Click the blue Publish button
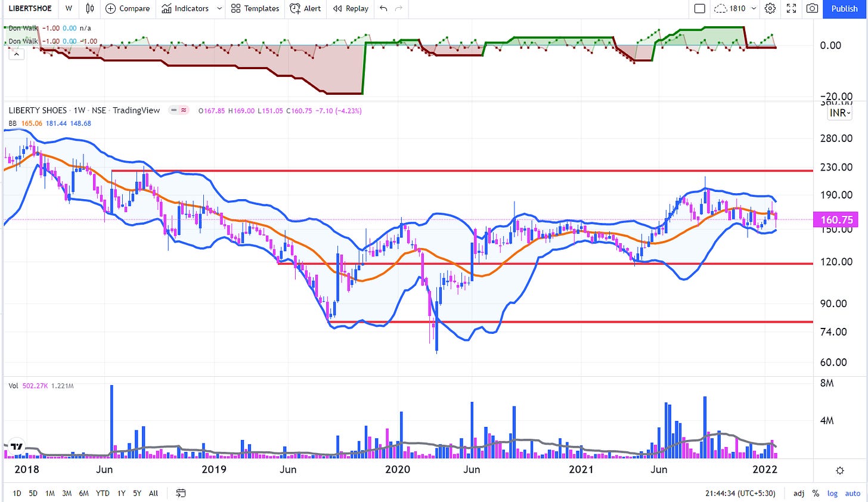The width and height of the screenshot is (868, 502). point(844,8)
